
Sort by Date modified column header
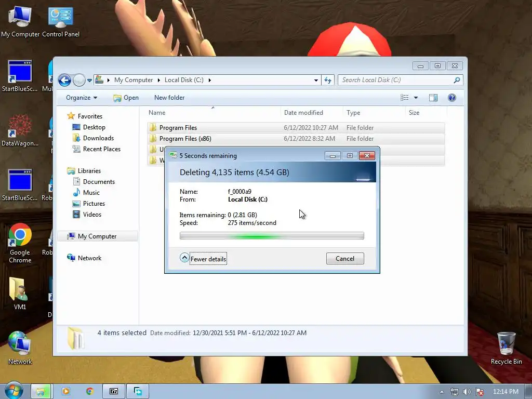[x=312, y=113]
